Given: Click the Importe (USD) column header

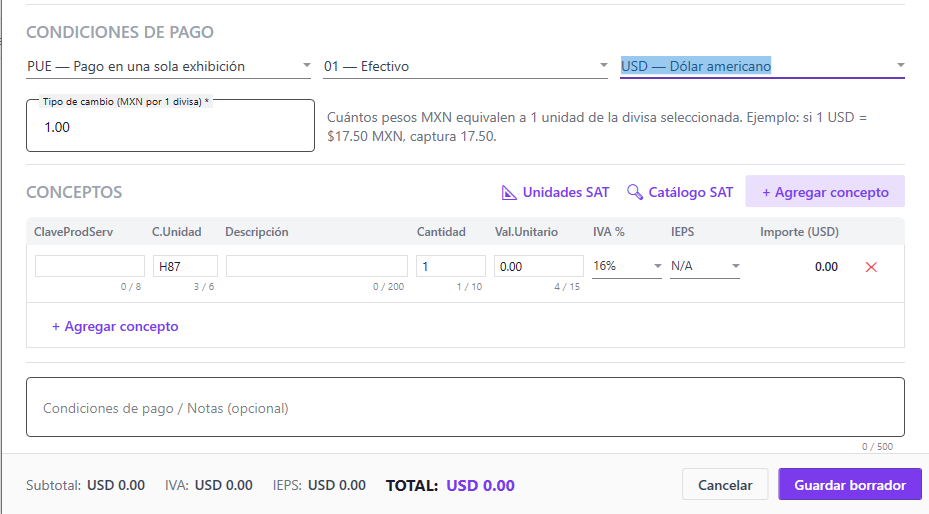Looking at the screenshot, I should pyautogui.click(x=799, y=232).
